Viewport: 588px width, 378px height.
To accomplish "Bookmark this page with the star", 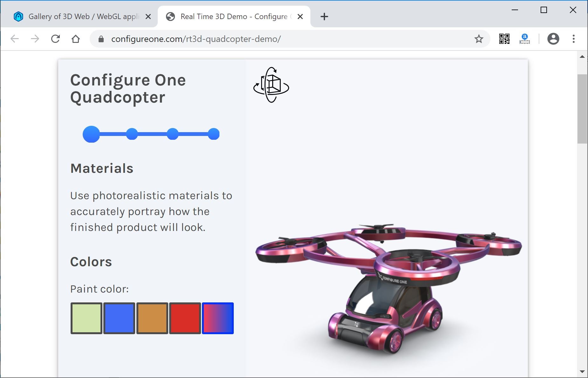I will click(479, 39).
